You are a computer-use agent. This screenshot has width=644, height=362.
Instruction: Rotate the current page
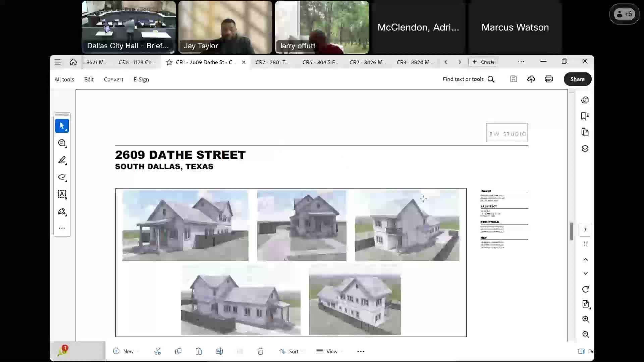pos(586,289)
